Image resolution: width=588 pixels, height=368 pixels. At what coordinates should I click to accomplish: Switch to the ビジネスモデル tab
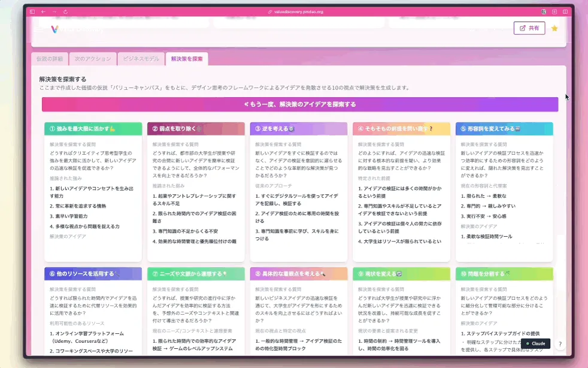coord(141,59)
